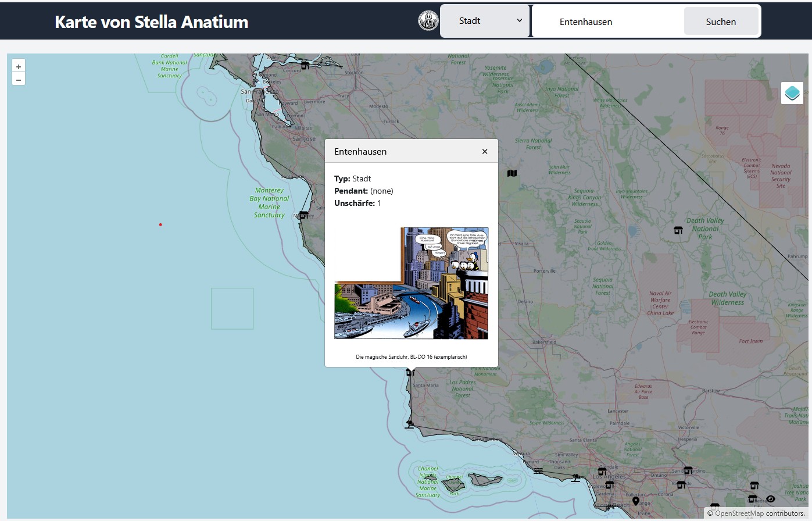Click the shop marker at San Bernardino
812x521 pixels.
pos(688,470)
